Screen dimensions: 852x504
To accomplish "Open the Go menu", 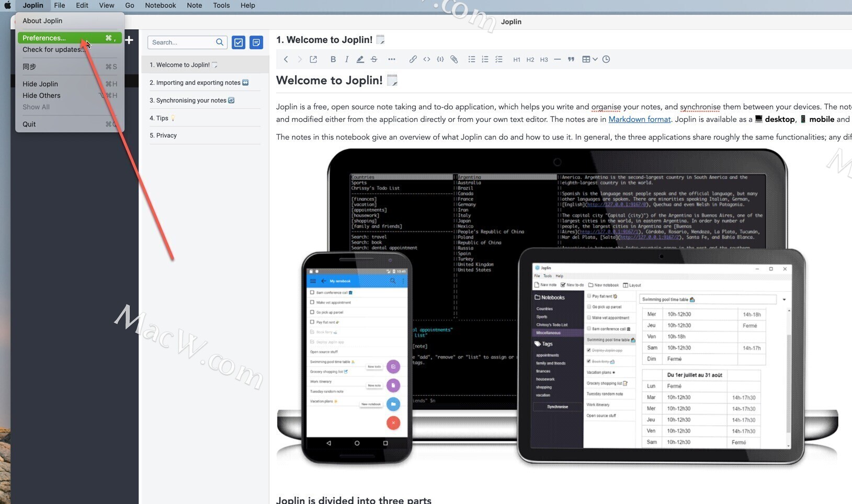I will point(130,5).
